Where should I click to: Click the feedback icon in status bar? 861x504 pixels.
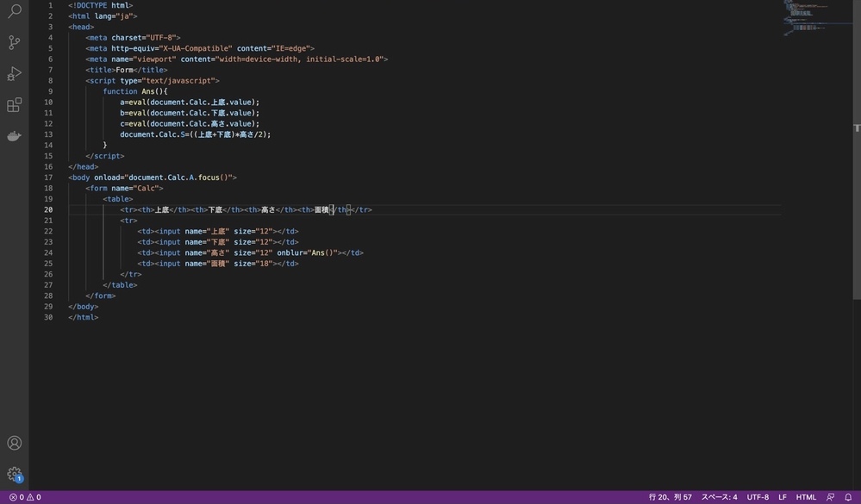click(830, 497)
